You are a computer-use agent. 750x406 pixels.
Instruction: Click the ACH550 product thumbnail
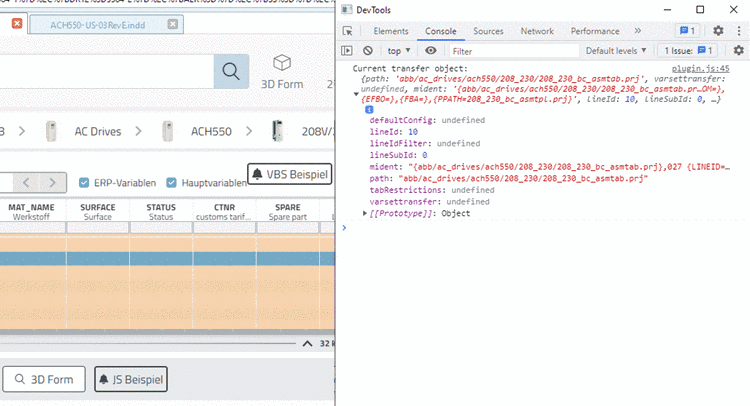click(x=167, y=132)
